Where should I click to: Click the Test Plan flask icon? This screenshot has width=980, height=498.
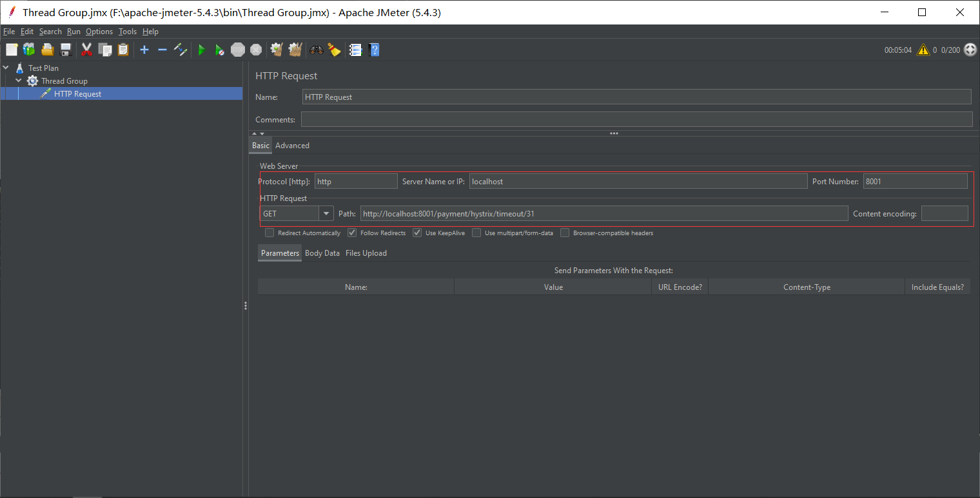tap(19, 68)
